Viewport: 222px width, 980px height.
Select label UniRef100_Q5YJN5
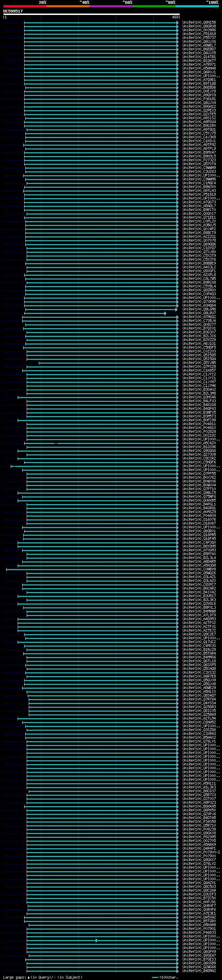(199, 363)
